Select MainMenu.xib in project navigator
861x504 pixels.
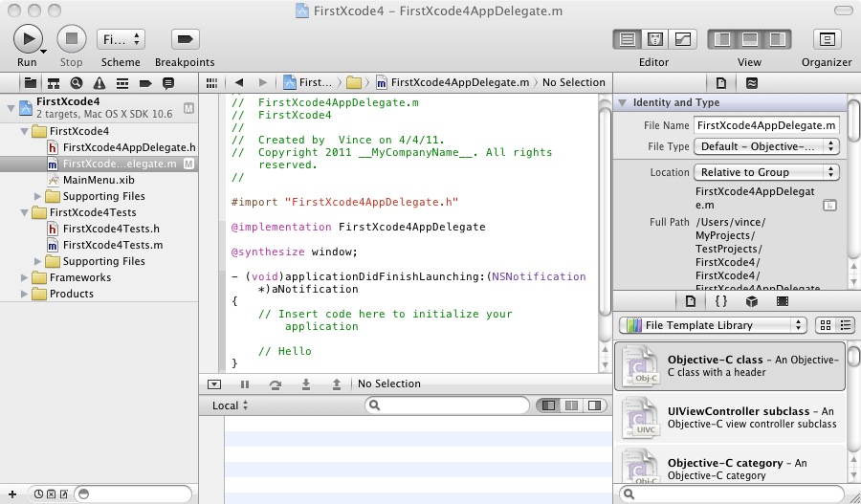(x=98, y=180)
